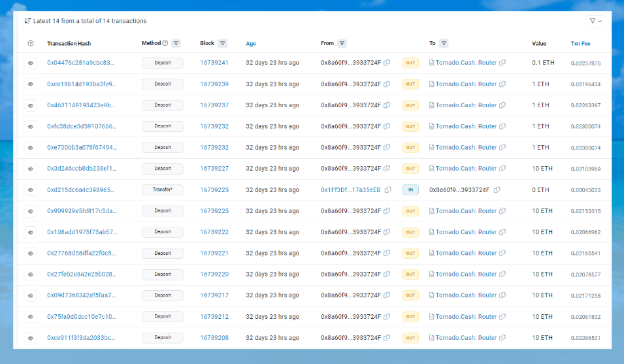Open block 16739241
Viewport: 624px width, 364px height.
214,63
